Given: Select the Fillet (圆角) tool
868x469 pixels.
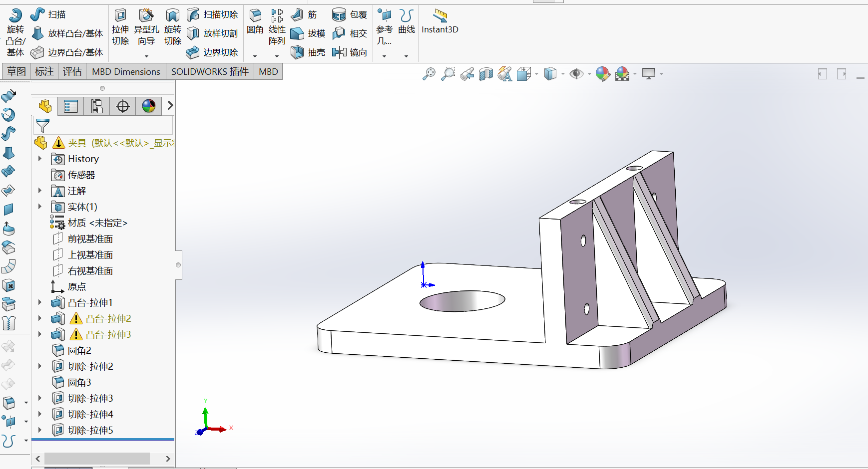Looking at the screenshot, I should (x=255, y=22).
